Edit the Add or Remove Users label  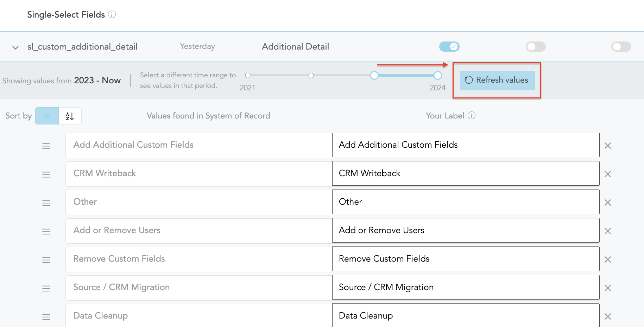465,230
